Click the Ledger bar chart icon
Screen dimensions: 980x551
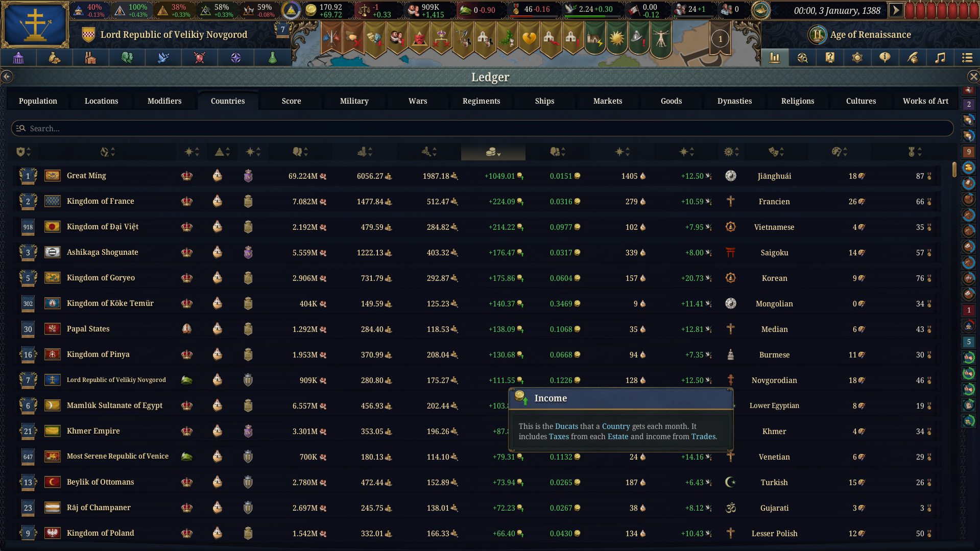click(x=775, y=58)
